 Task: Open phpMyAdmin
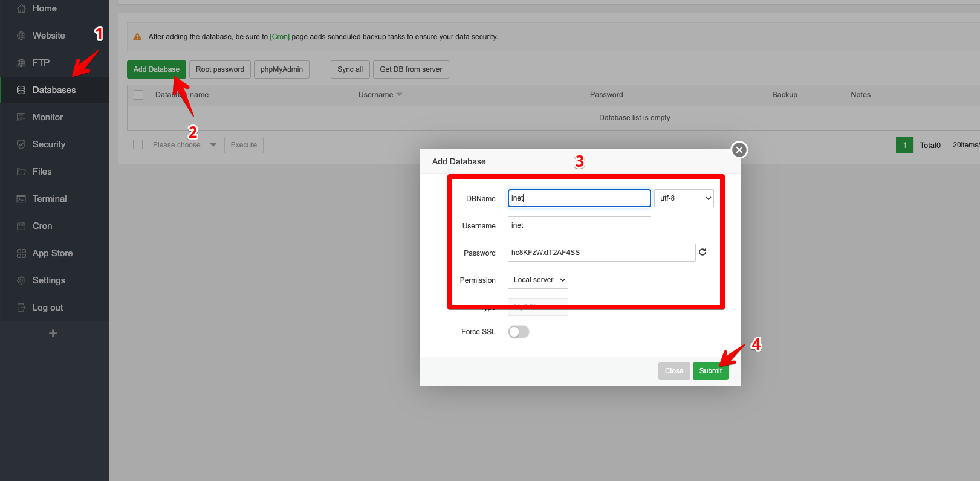(x=282, y=69)
